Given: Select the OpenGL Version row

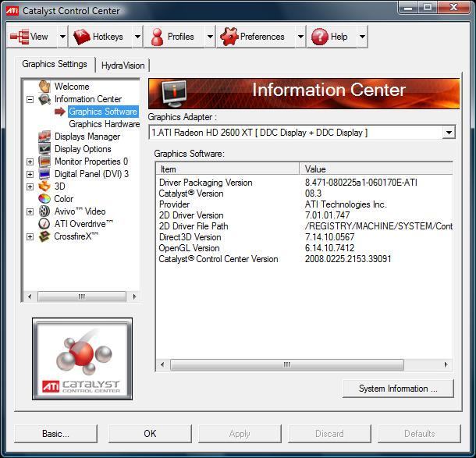Looking at the screenshot, I should [304, 248].
